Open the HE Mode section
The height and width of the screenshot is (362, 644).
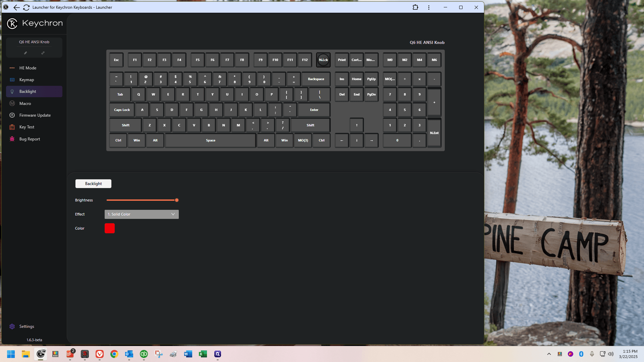34,68
